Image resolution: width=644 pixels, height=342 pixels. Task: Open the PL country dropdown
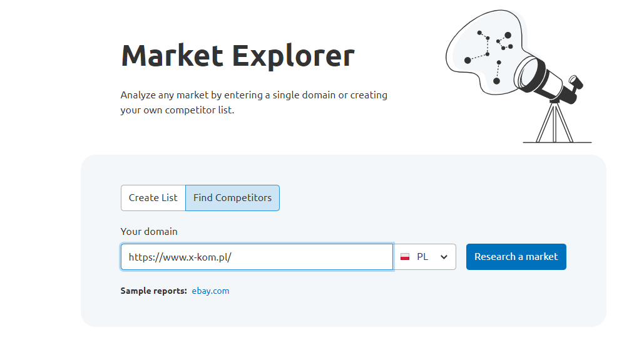[x=425, y=257]
